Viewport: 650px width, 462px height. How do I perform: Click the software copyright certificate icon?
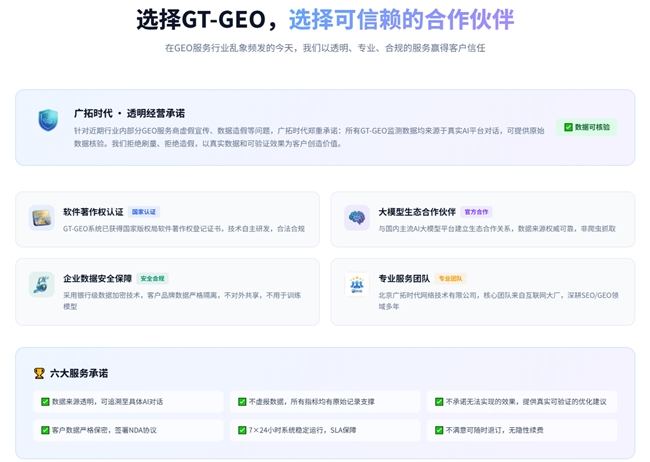[x=42, y=218]
